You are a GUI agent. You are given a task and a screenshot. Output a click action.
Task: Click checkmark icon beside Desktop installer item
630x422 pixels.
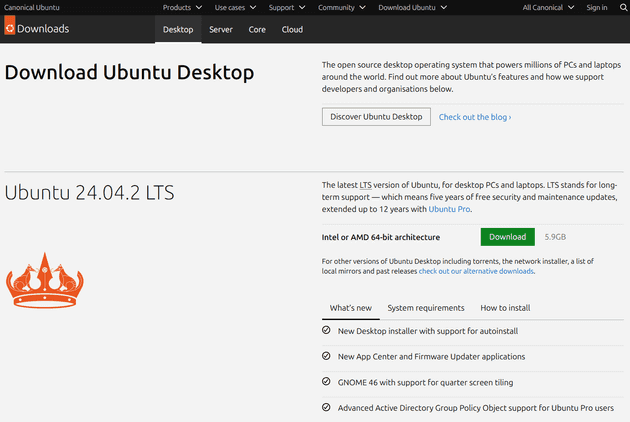tap(326, 330)
